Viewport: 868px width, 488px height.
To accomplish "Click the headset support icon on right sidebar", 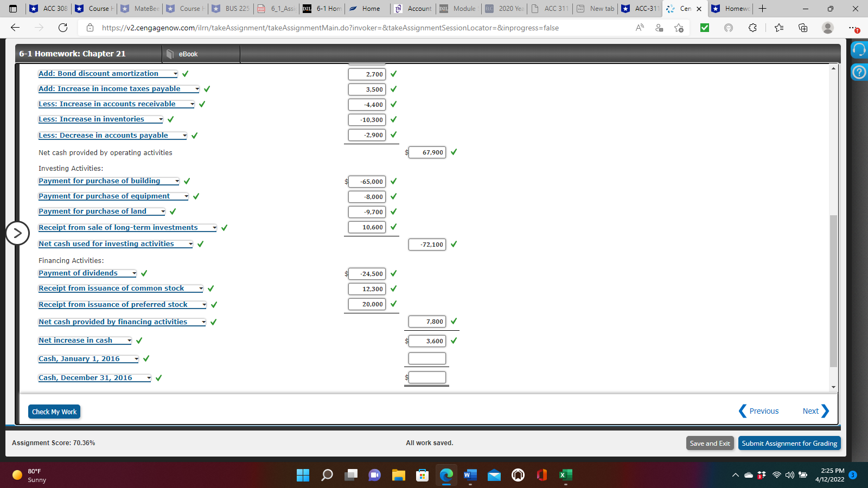I will (x=859, y=49).
